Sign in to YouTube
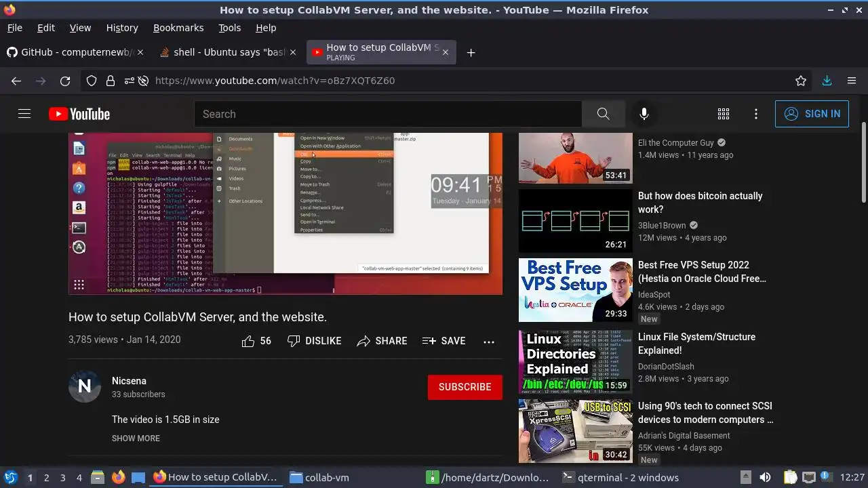The image size is (868, 488). 812,114
